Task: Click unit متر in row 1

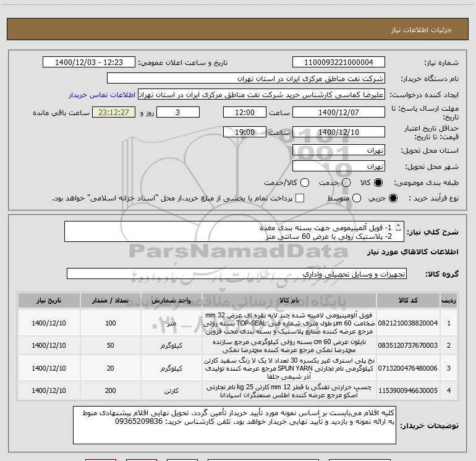Action: pyautogui.click(x=171, y=324)
